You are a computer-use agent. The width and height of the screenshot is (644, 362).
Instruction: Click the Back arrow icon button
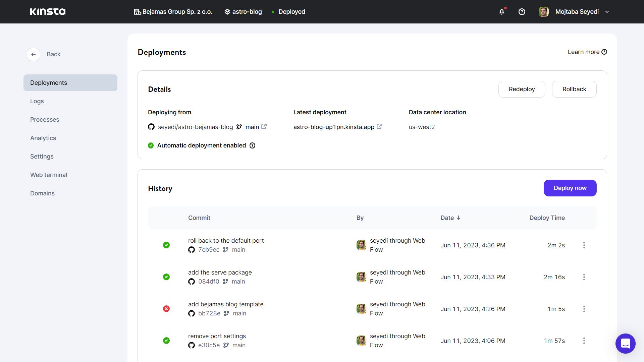point(34,54)
